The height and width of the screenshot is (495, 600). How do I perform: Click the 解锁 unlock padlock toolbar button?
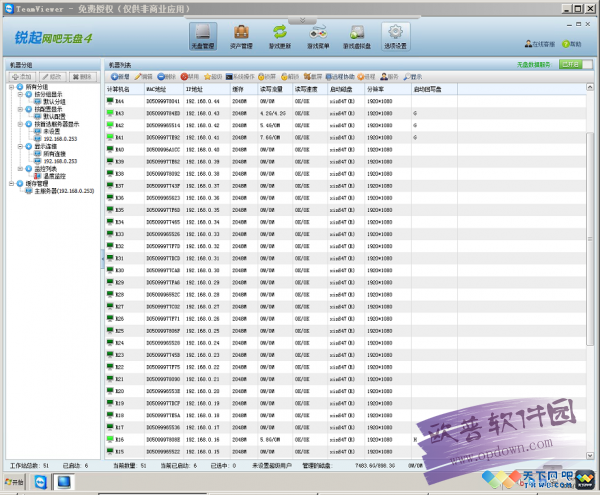pos(290,77)
